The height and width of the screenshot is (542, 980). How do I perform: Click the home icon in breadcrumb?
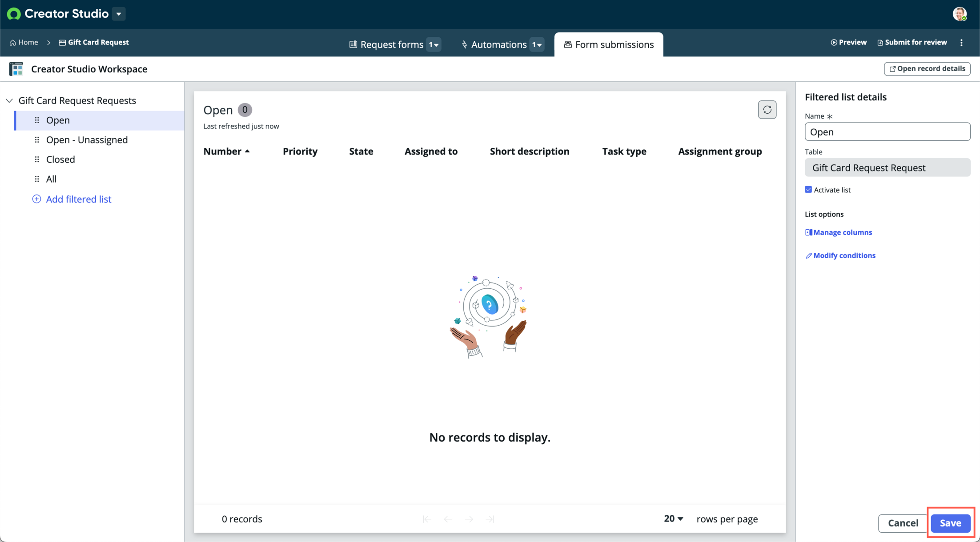click(x=12, y=43)
